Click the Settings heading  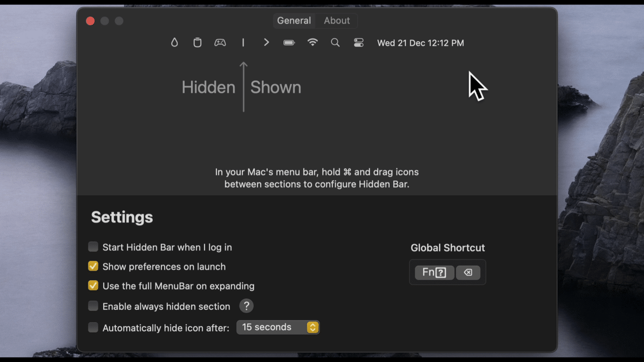click(x=122, y=217)
